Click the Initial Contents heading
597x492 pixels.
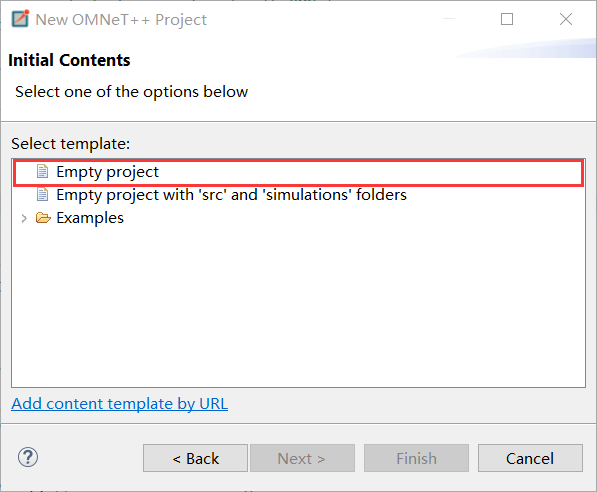click(x=69, y=60)
